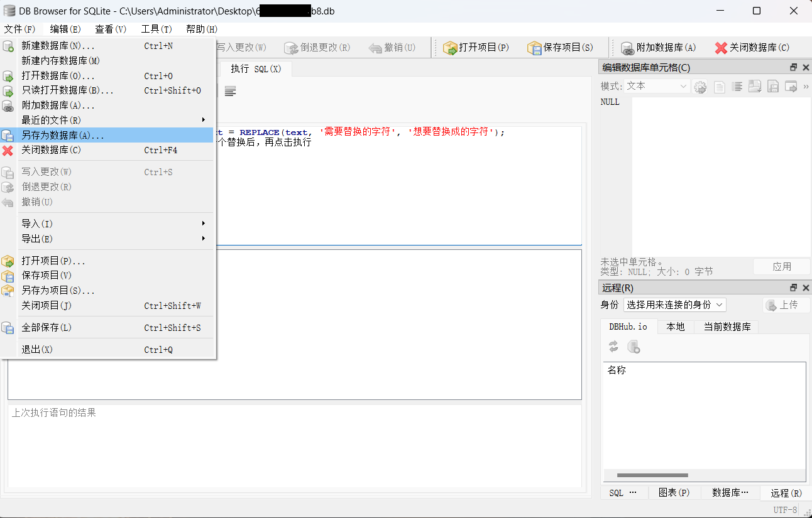This screenshot has height=518, width=812.
Task: Close the 远程(R) panel
Action: [805, 288]
